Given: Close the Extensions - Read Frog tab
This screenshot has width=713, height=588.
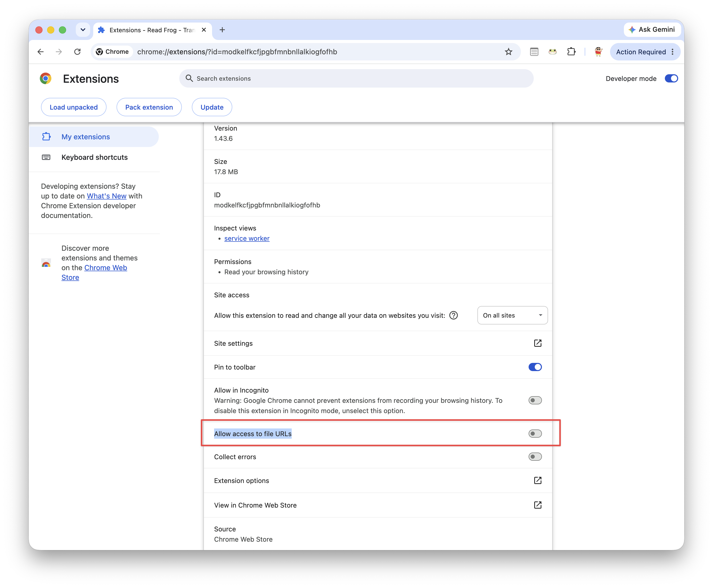Looking at the screenshot, I should click(204, 30).
